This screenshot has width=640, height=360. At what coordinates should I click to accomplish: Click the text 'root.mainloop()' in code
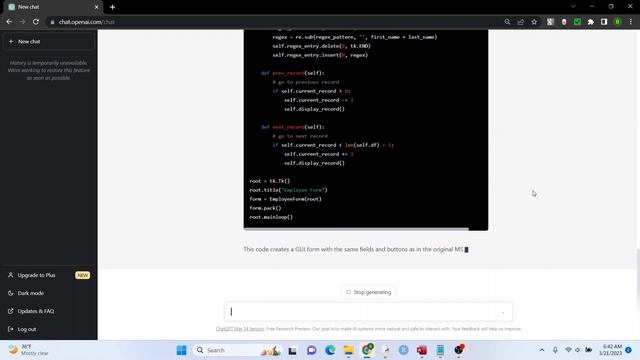[x=271, y=217]
